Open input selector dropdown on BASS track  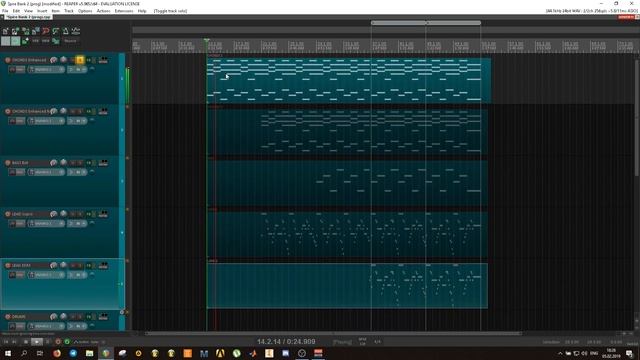click(46, 172)
